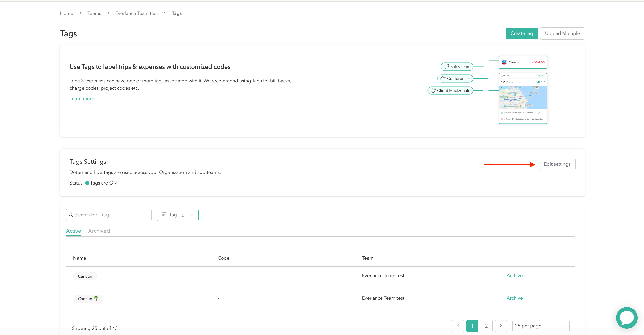644x335 pixels.
Task: Click the Sales team tag illustration
Action: coord(457,66)
